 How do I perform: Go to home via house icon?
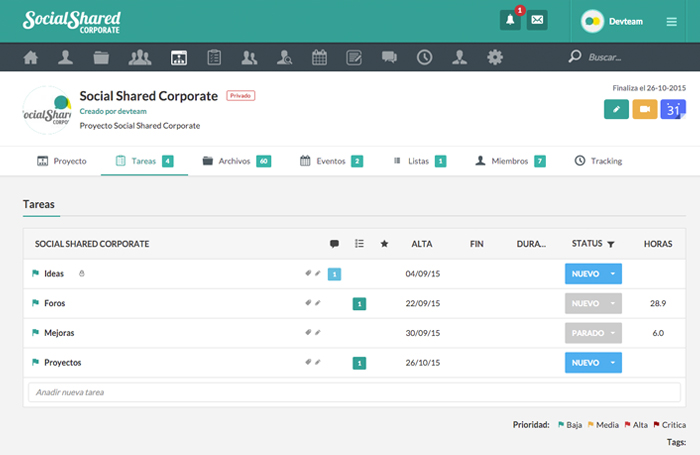click(x=31, y=57)
